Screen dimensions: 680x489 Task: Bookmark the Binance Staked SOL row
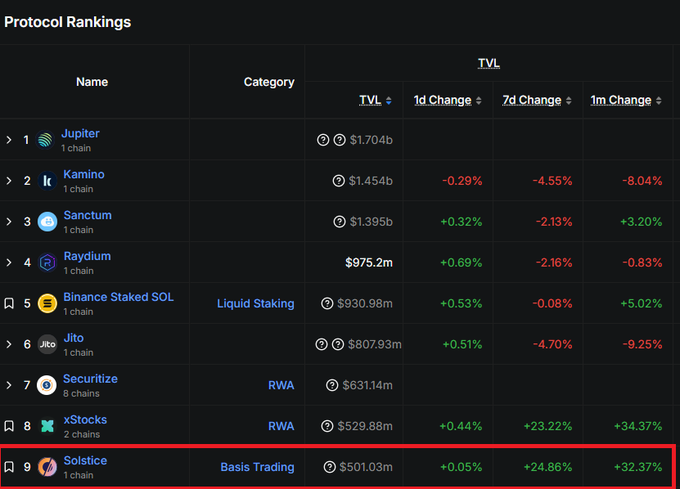[9, 303]
